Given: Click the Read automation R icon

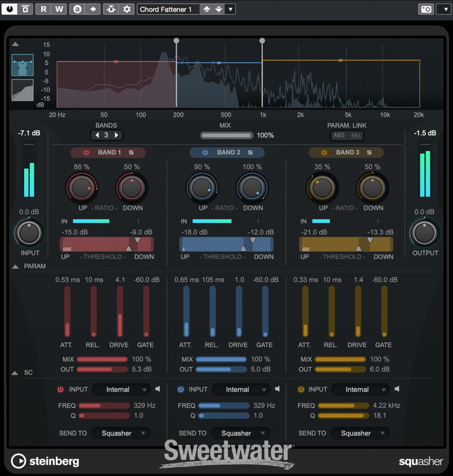Looking at the screenshot, I should [x=43, y=9].
